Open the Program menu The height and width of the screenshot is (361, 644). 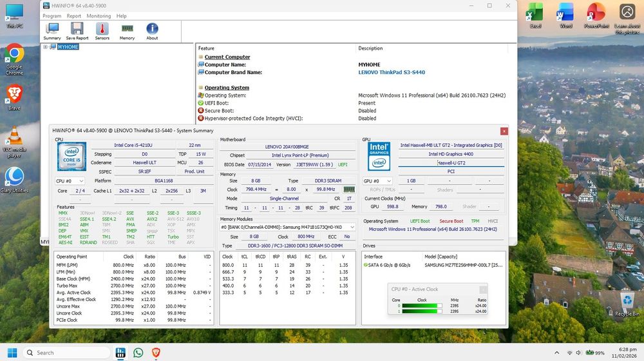click(x=52, y=16)
